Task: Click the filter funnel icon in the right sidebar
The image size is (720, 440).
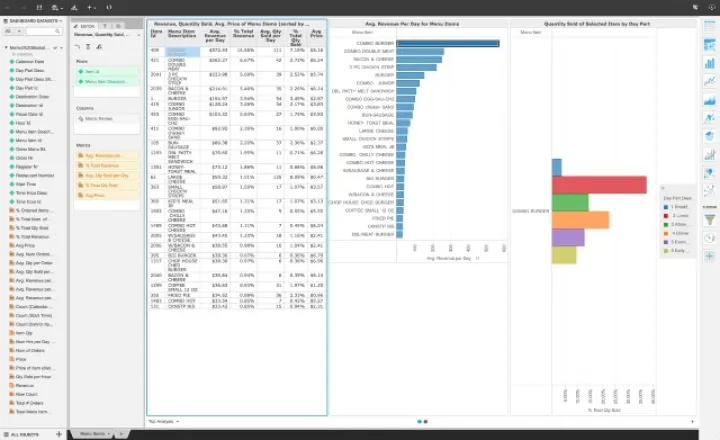Action: click(709, 219)
